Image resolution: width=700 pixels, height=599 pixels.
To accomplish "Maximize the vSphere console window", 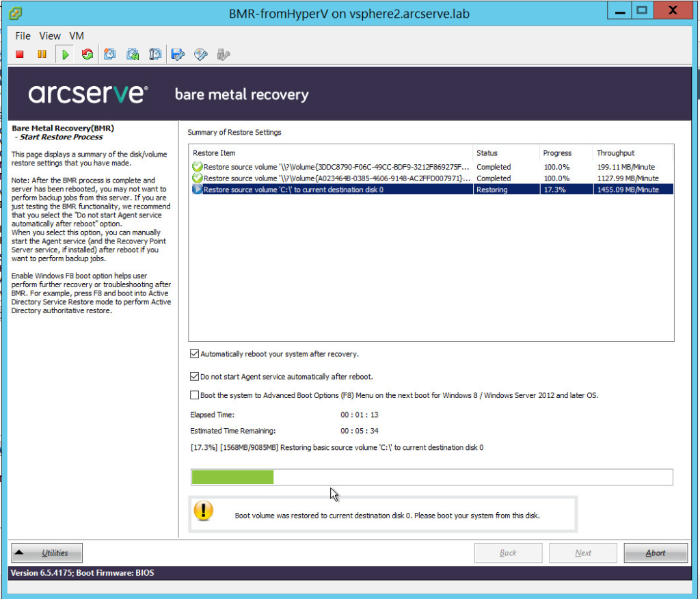I will pyautogui.click(x=642, y=11).
